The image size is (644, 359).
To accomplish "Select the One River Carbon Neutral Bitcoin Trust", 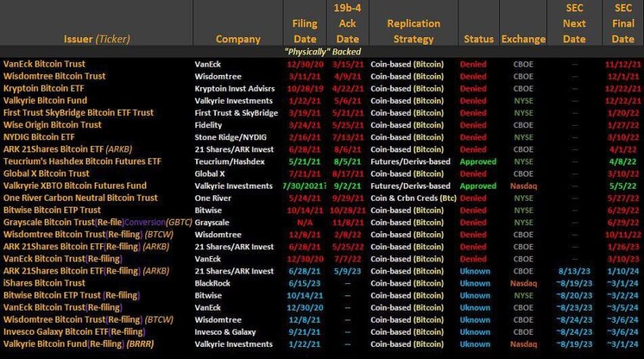I will [80, 198].
